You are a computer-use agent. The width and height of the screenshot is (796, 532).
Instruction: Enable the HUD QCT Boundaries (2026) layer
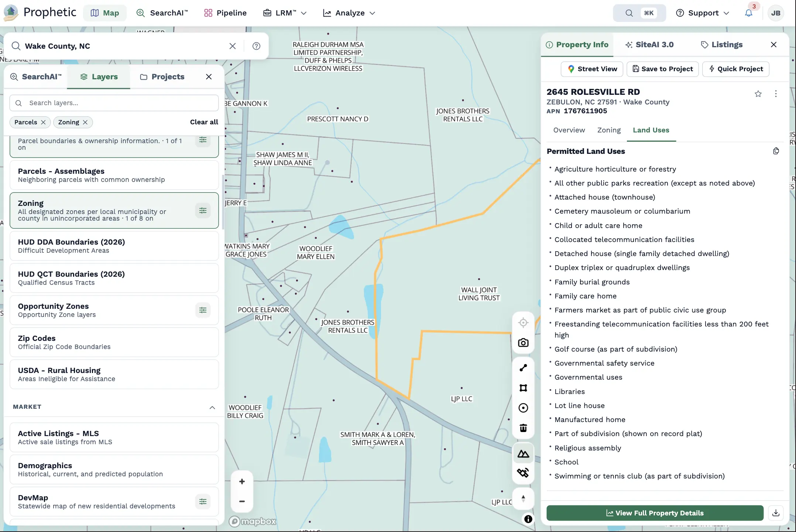114,278
